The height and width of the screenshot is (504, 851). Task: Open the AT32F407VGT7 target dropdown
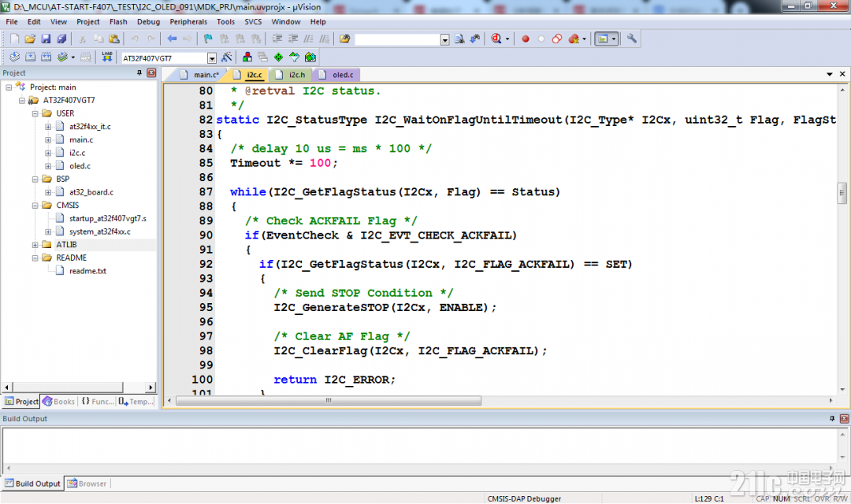click(x=212, y=58)
